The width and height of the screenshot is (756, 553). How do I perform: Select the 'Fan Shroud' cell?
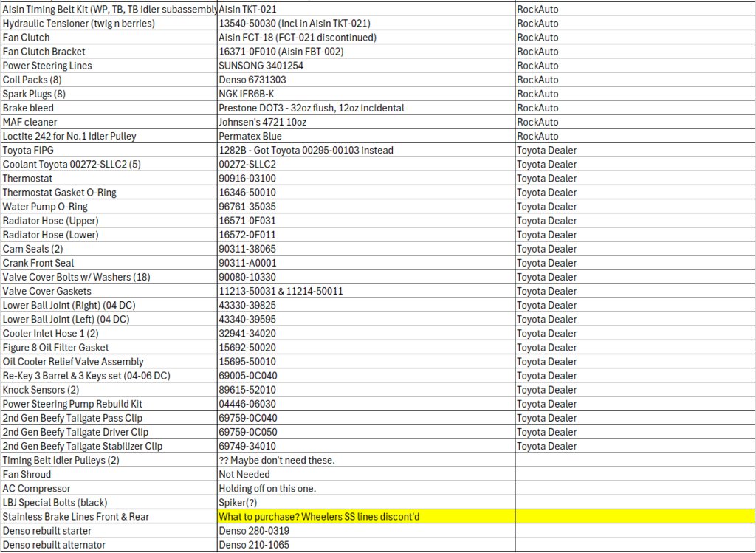click(109, 473)
